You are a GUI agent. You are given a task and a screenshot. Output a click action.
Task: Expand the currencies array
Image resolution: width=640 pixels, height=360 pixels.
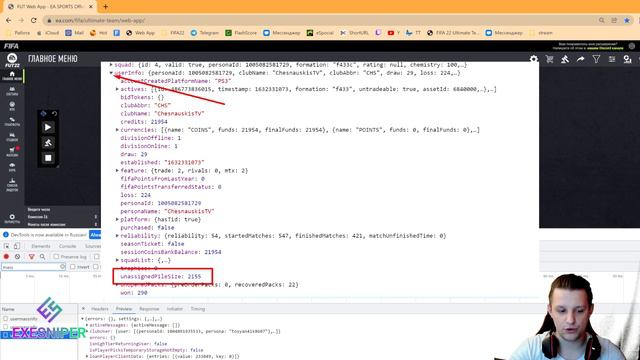117,130
